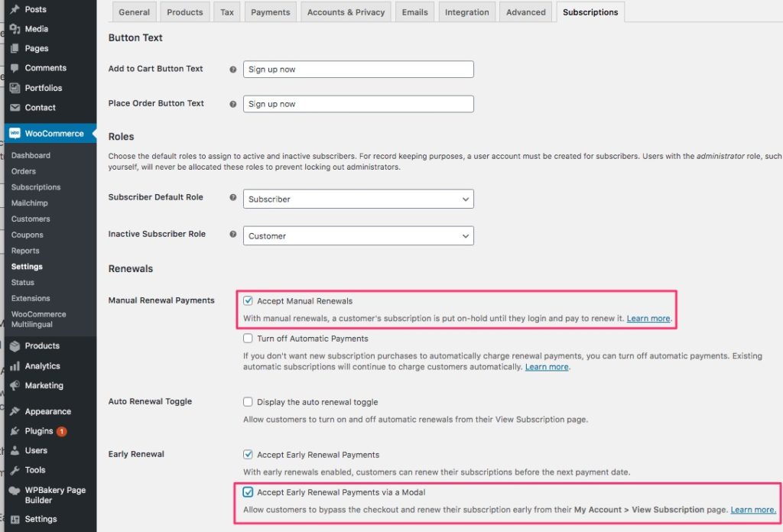Image resolution: width=783 pixels, height=532 pixels.
Task: Go to Accounts & Privacy tab
Action: click(x=346, y=12)
